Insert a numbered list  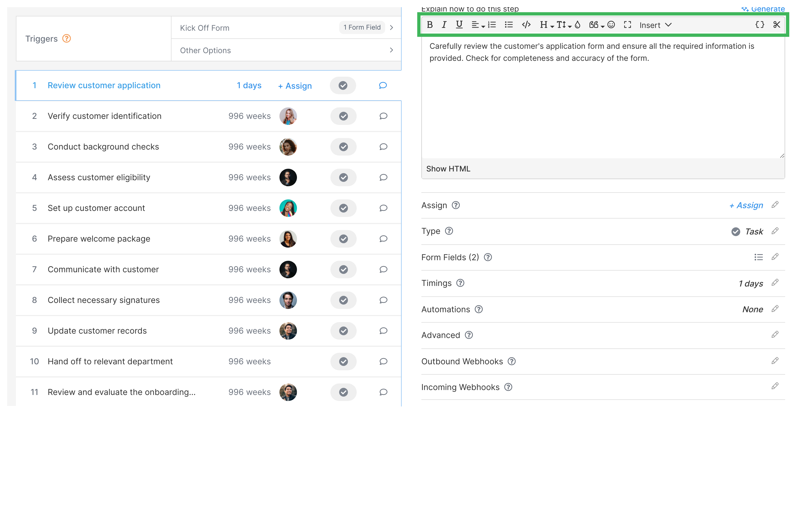[x=492, y=25]
